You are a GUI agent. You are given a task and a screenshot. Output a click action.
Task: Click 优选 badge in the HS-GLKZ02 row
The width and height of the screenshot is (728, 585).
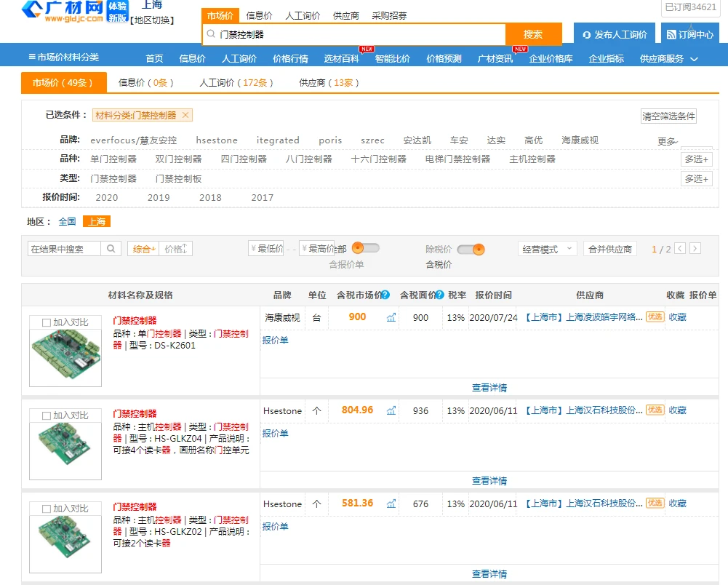click(655, 503)
